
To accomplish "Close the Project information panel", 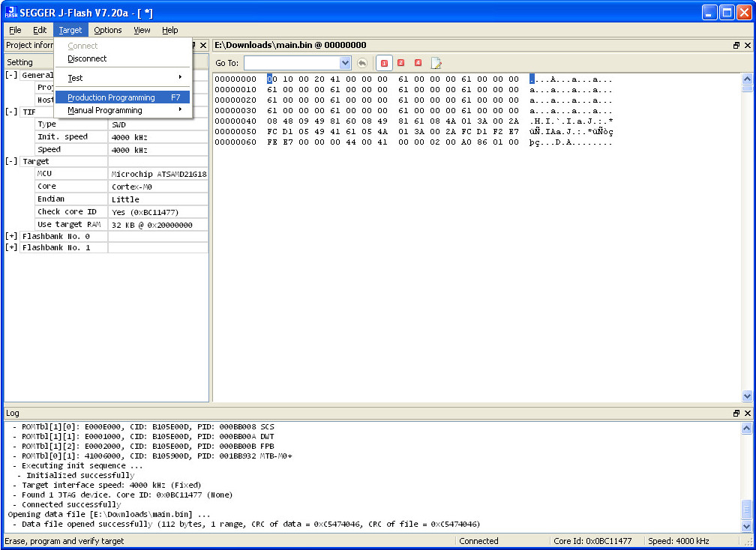I will tap(203, 45).
